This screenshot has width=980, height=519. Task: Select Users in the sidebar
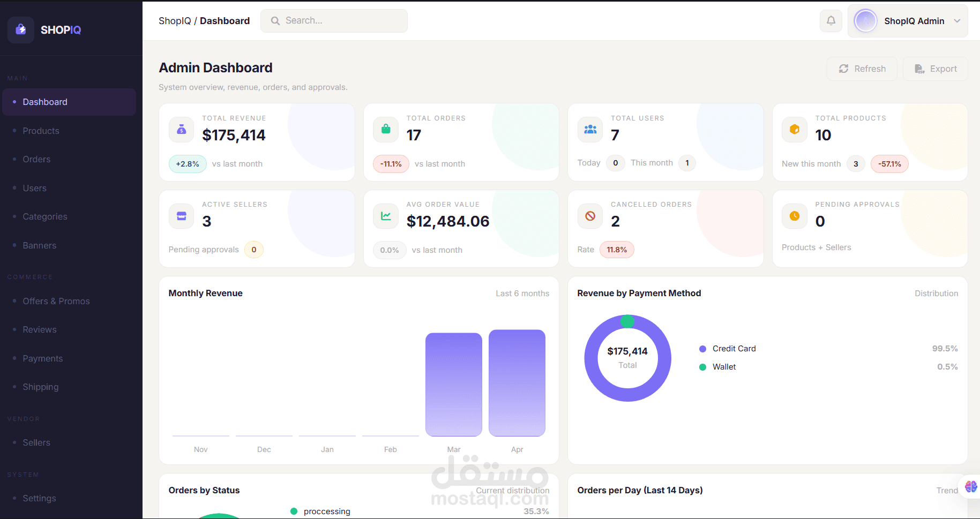click(69, 188)
